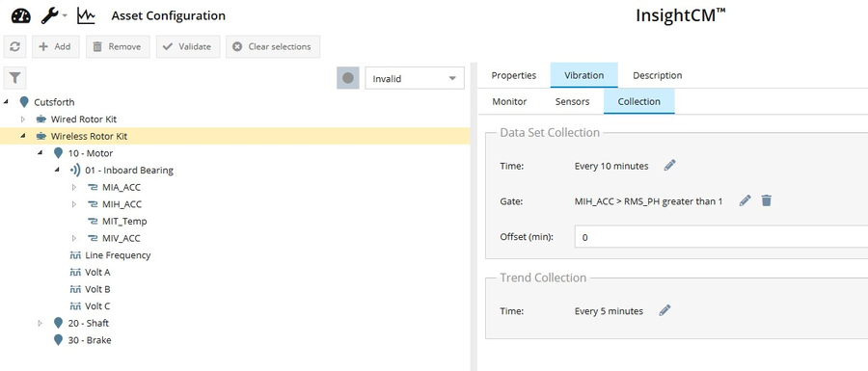The width and height of the screenshot is (868, 371).
Task: Select Wired Rotor Kit tree item
Action: click(x=84, y=119)
